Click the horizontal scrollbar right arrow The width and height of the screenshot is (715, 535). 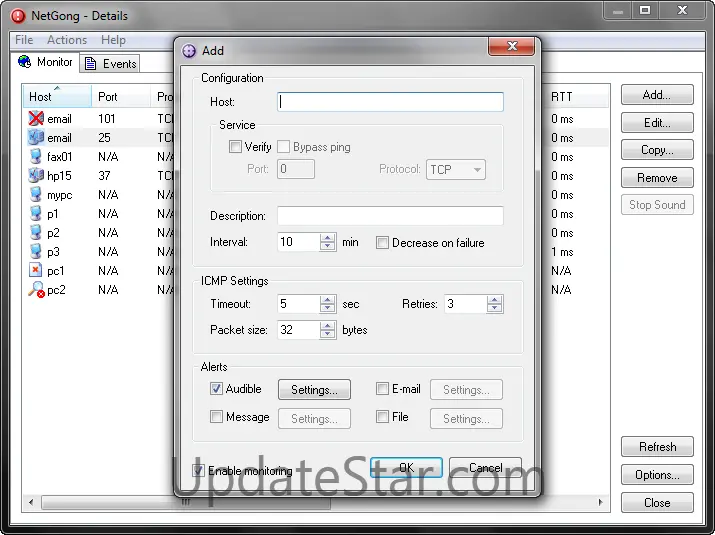coord(601,502)
